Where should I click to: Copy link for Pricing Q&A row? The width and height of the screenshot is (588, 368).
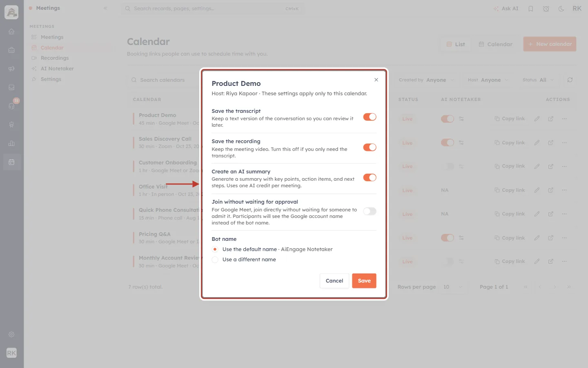point(510,238)
